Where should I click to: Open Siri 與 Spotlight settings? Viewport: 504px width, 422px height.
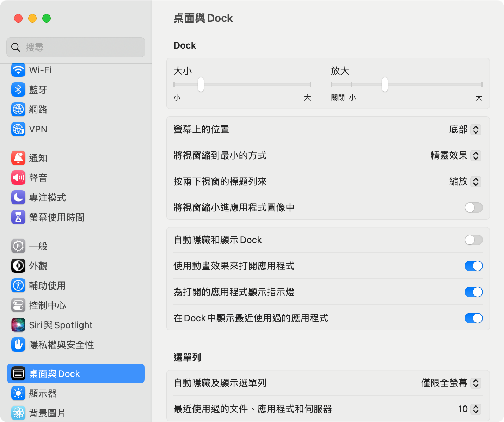click(x=60, y=325)
